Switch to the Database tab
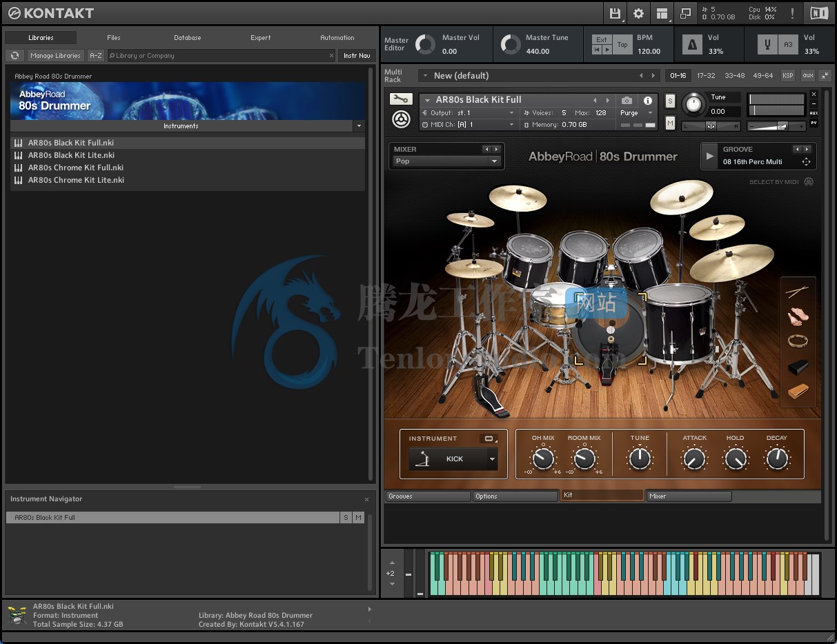This screenshot has width=837, height=644. pos(188,38)
